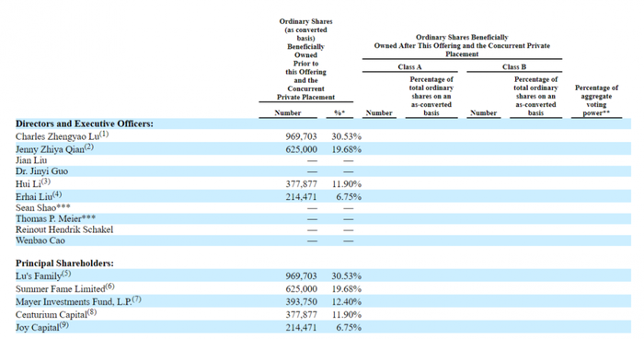Screen dimensions: 644x339
Task: Select Reinout Hendrik Schakel row
Action: pos(64,229)
